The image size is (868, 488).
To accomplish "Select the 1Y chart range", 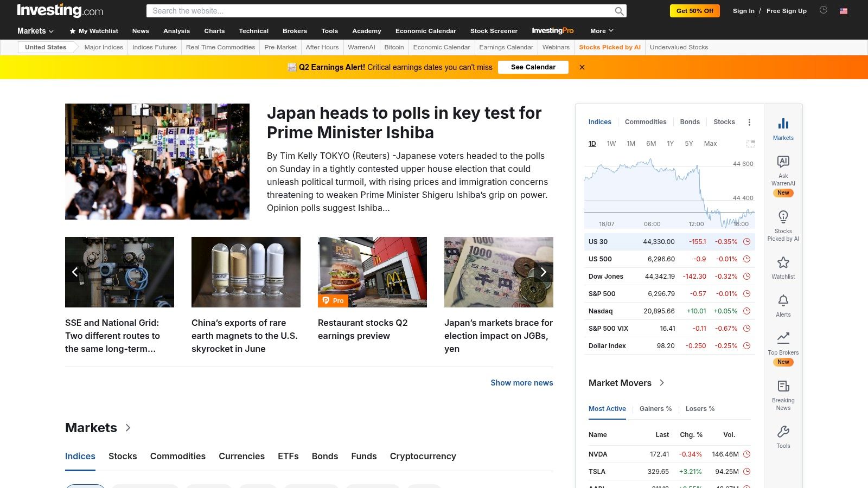I will pos(670,144).
